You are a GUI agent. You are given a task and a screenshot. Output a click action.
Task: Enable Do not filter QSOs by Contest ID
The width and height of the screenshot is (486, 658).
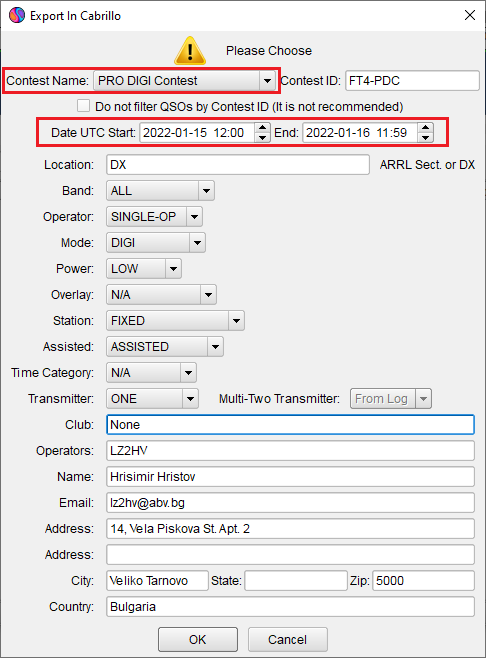coord(83,106)
